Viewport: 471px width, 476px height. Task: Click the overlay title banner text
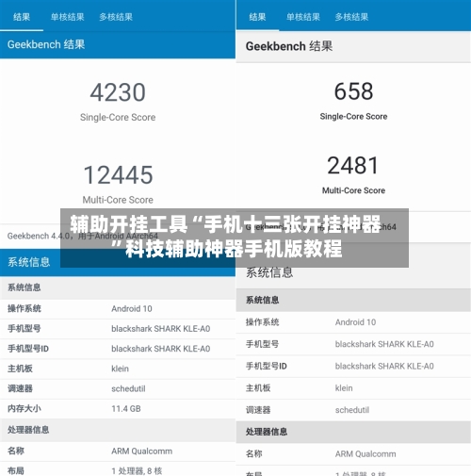pyautogui.click(x=225, y=237)
